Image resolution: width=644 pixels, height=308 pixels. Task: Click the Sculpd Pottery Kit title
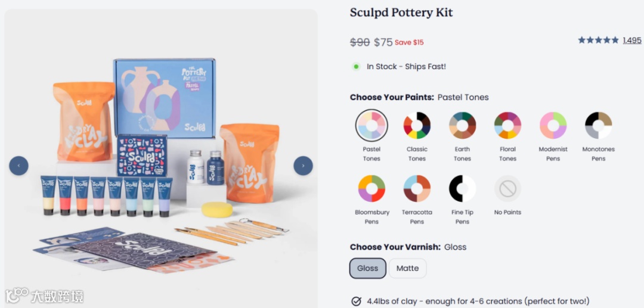click(x=401, y=13)
